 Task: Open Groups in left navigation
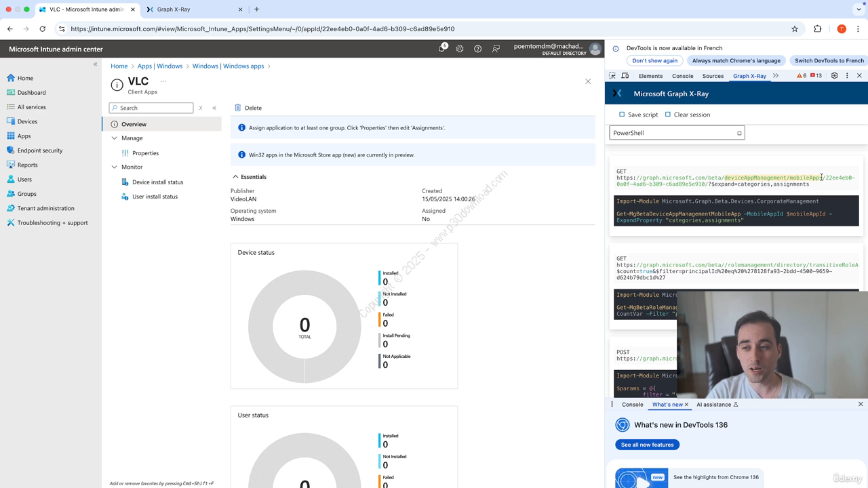[26, 194]
